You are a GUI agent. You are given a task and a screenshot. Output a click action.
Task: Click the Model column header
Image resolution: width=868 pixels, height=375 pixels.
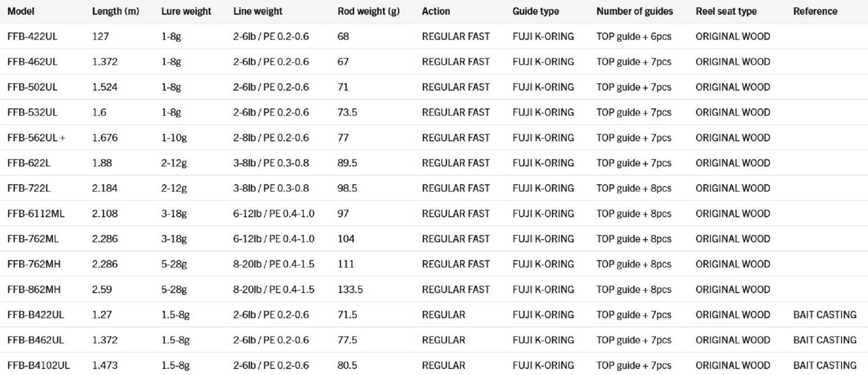[21, 11]
